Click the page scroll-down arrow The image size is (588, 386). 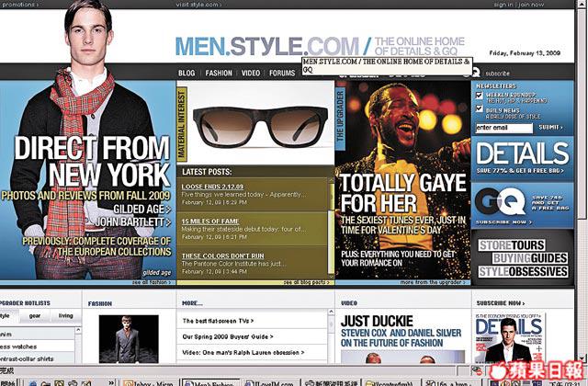coord(582,358)
